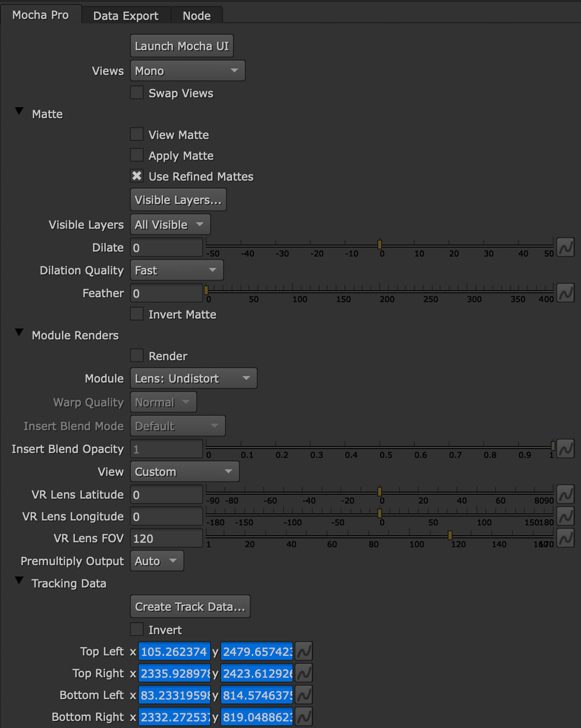Image resolution: width=581 pixels, height=728 pixels.
Task: Click the Visible Layers... button
Action: coord(178,200)
